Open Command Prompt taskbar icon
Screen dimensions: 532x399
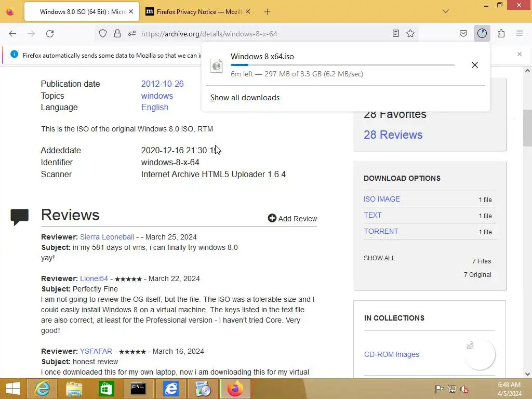(138, 389)
